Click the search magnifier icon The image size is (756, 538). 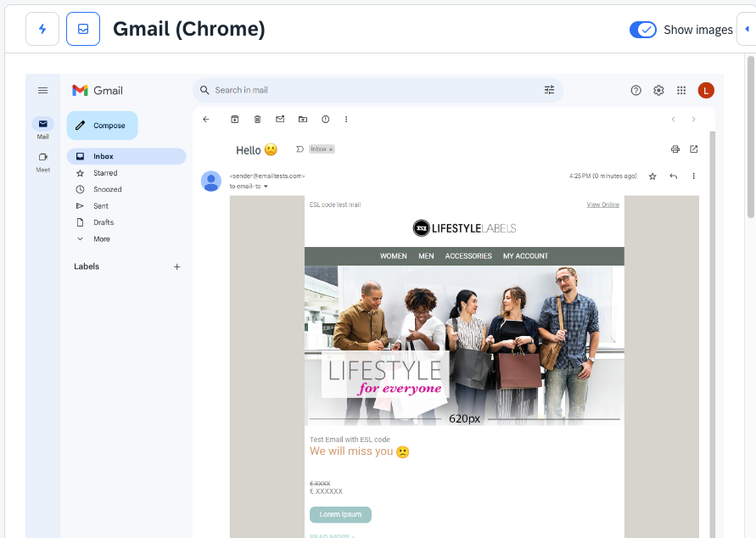pyautogui.click(x=204, y=90)
